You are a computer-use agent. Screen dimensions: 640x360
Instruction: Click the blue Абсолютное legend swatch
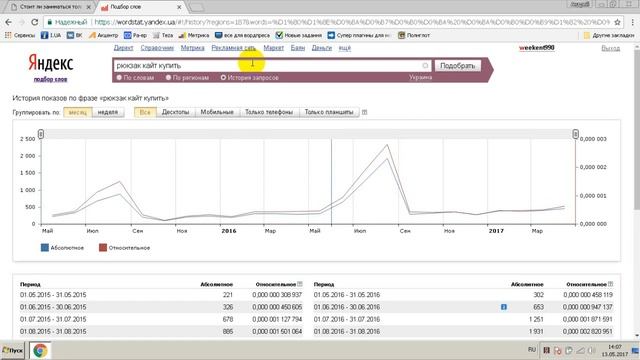coord(45,248)
